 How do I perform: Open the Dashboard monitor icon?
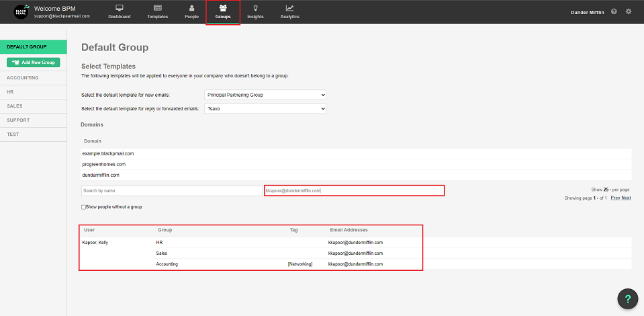point(120,8)
